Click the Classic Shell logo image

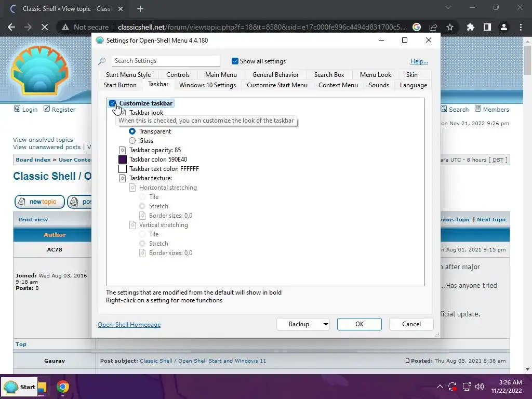coord(40,70)
